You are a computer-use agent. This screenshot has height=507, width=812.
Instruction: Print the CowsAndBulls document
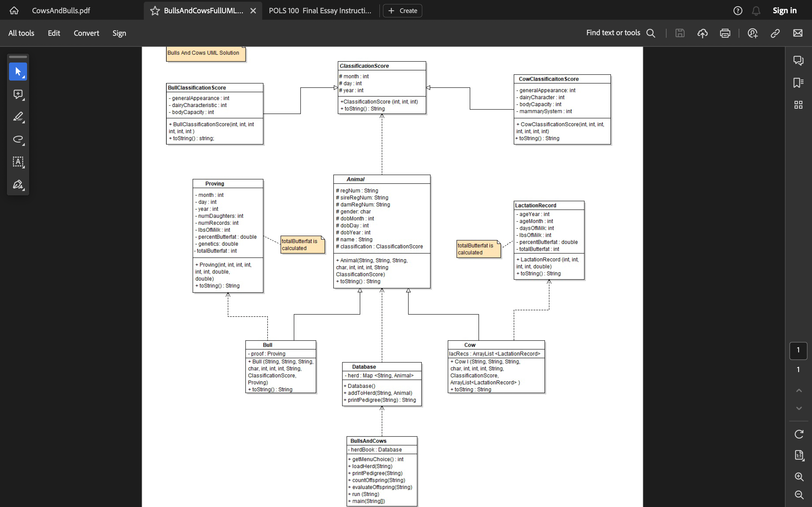pyautogui.click(x=725, y=33)
